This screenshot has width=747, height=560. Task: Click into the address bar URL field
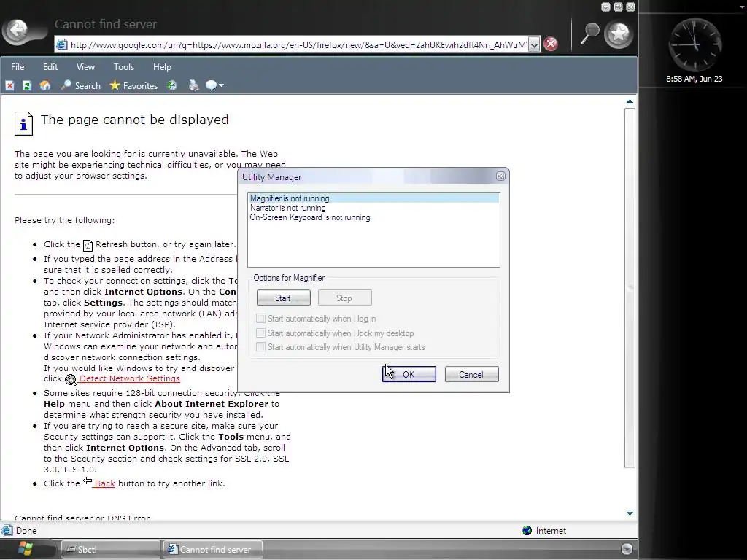tap(298, 44)
